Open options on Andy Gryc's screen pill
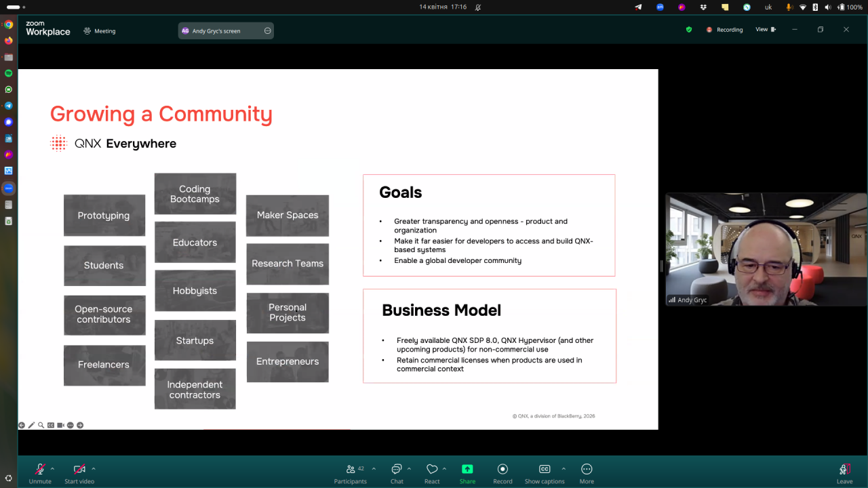 267,31
